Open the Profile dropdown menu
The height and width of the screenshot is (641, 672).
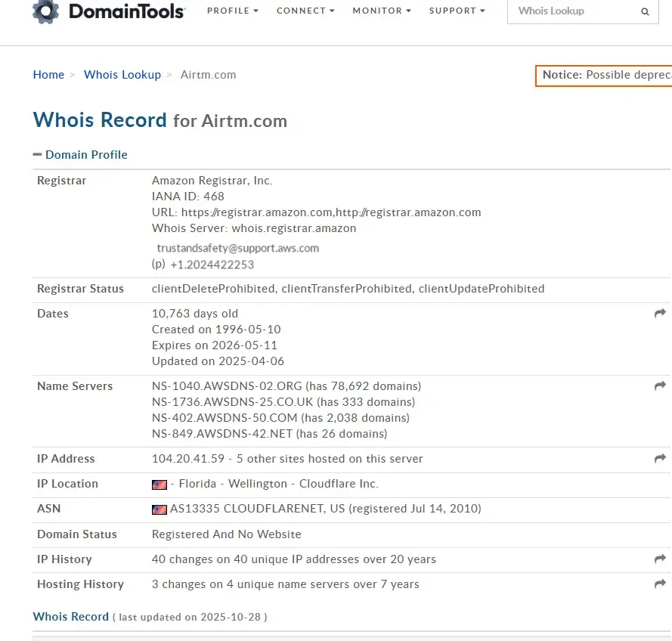coord(233,11)
